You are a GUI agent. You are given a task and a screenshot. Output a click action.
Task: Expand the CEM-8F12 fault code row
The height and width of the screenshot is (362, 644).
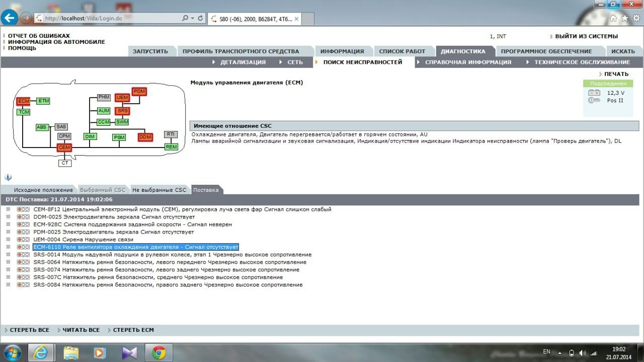point(8,209)
